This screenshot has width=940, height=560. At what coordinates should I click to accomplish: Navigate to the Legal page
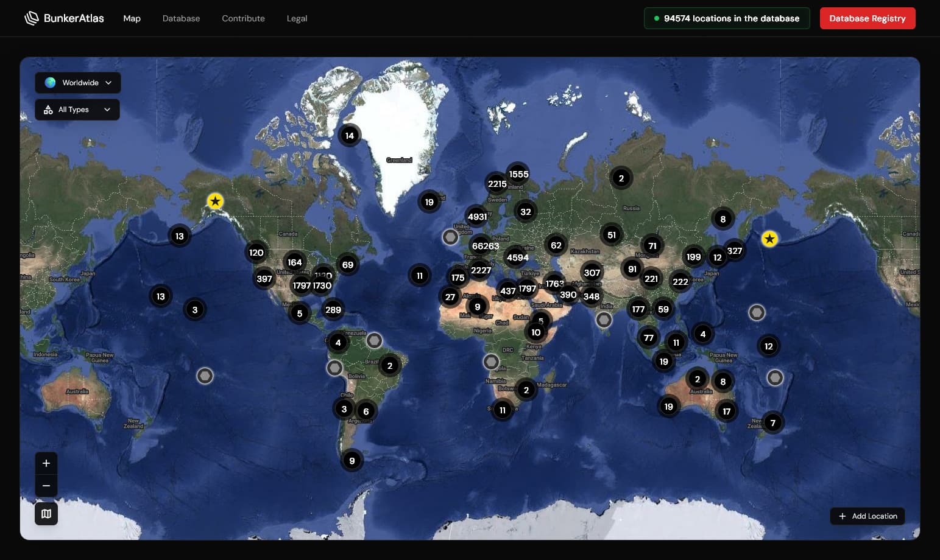(297, 18)
